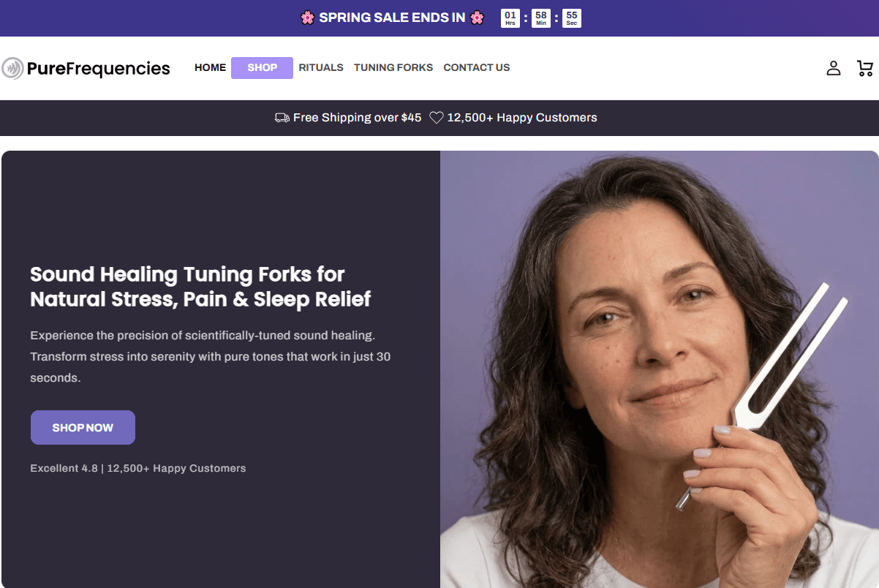Click the 12,500+ Happy Customers text
The width and height of the screenshot is (879, 588).
tap(524, 117)
